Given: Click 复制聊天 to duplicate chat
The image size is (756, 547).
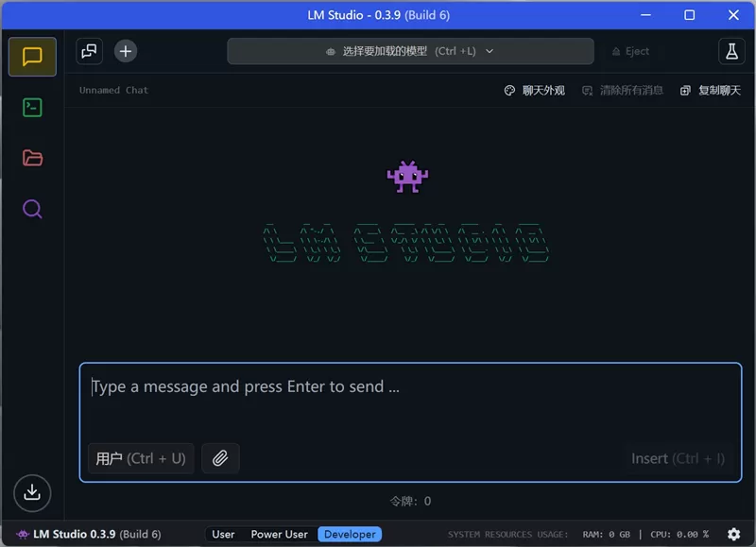Looking at the screenshot, I should click(711, 90).
